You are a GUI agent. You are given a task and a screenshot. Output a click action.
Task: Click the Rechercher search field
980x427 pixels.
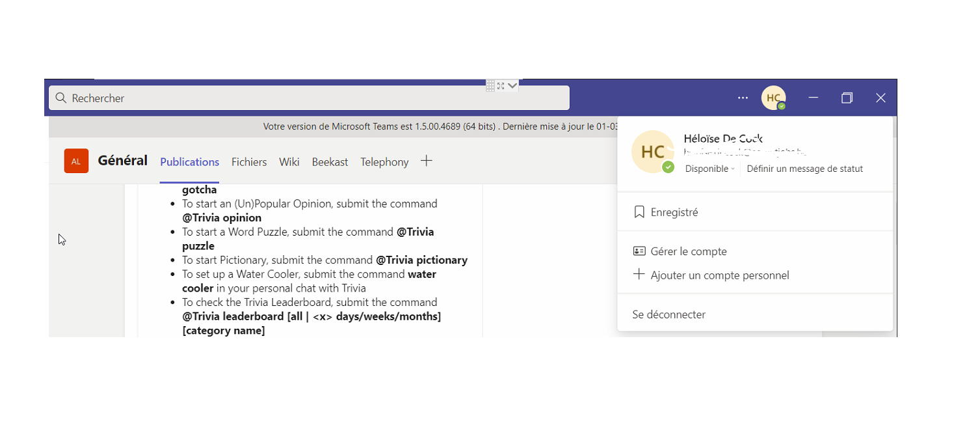point(309,98)
